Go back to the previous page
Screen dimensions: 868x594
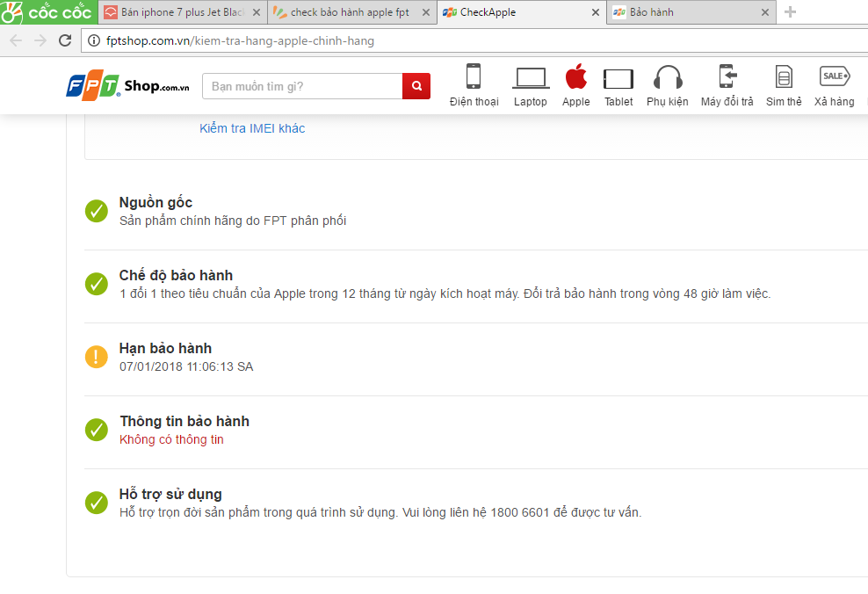coord(16,40)
